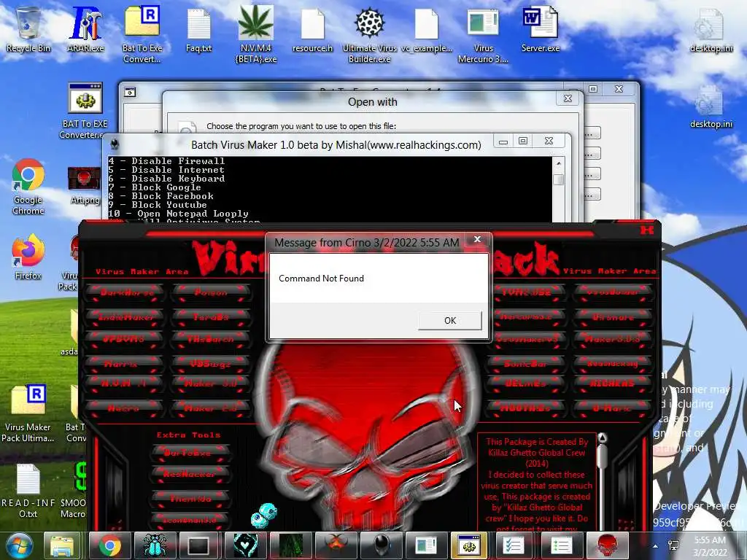Launch DELmEs button

point(526,383)
